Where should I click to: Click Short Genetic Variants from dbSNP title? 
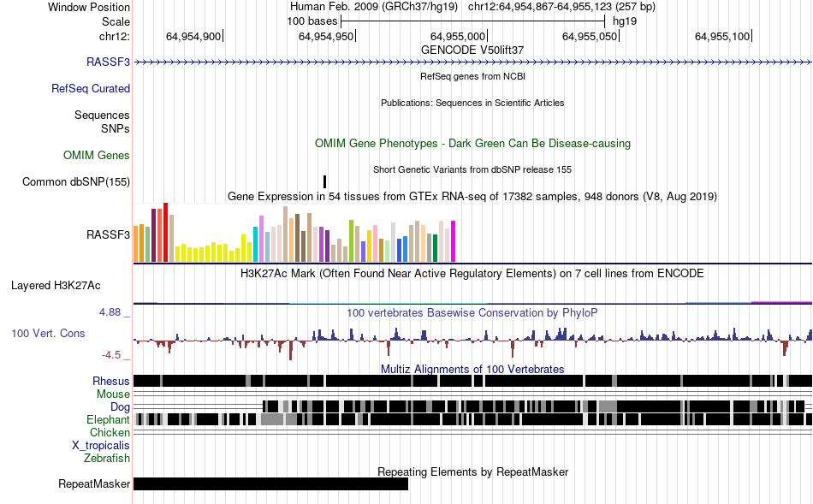pos(472,169)
